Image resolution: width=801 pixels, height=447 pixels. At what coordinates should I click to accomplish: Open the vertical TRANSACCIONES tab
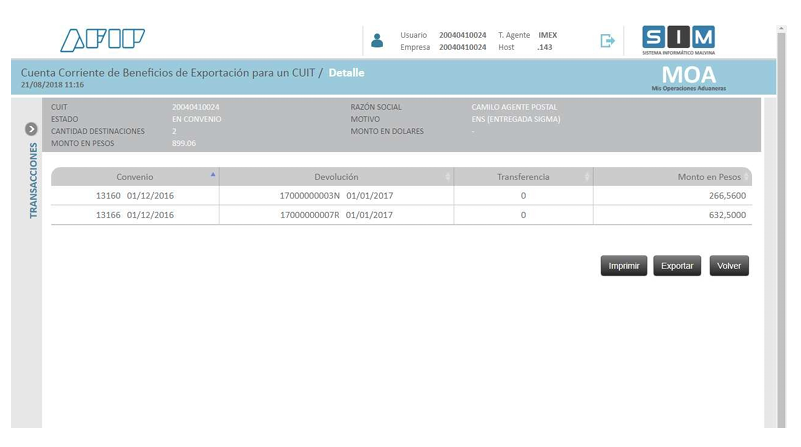pos(32,181)
